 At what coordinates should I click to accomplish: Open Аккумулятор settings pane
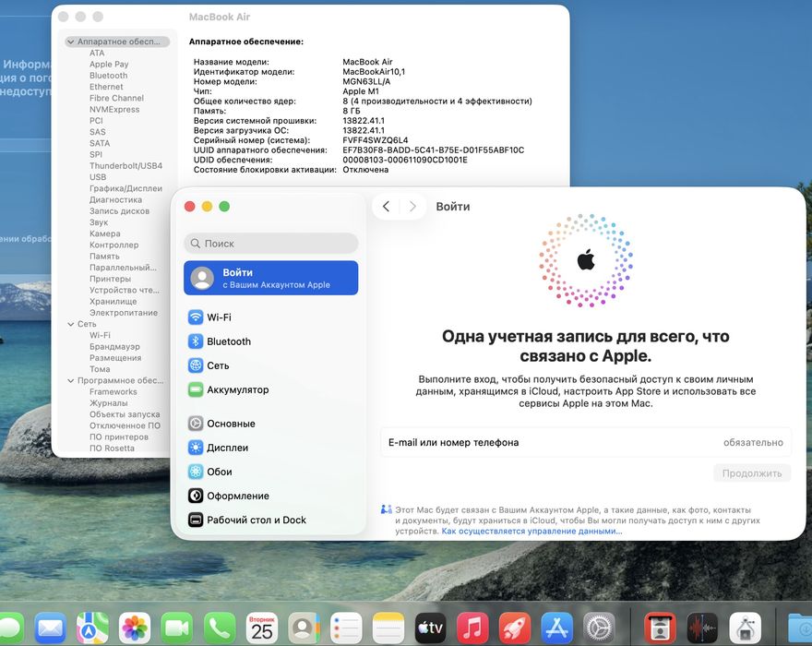click(271, 389)
